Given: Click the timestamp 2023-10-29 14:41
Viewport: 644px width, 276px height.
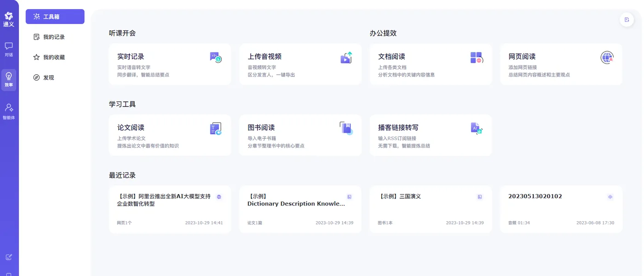Looking at the screenshot, I should (204, 223).
